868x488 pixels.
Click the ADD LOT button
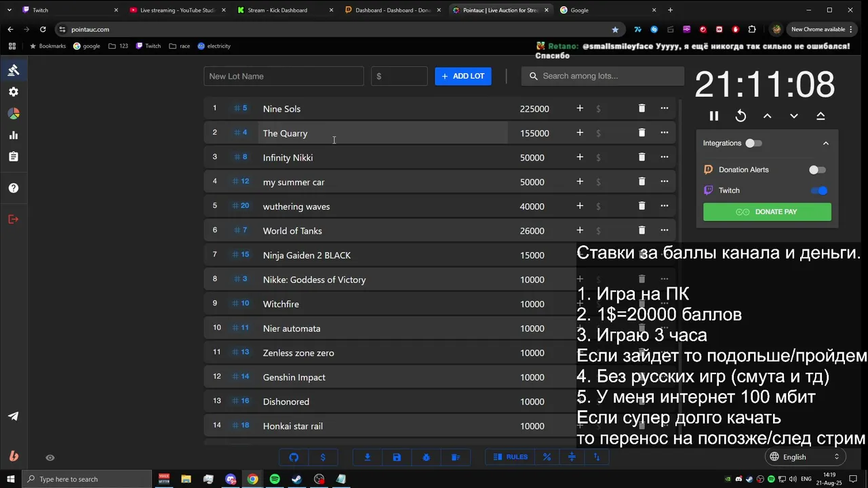463,76
